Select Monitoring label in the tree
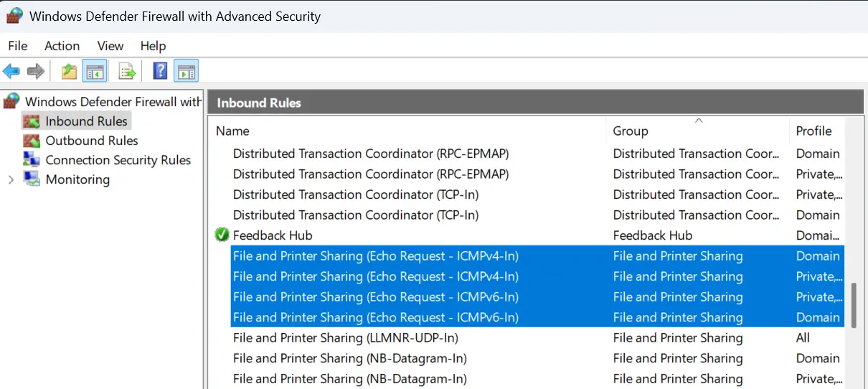This screenshot has width=868, height=389. tap(77, 179)
